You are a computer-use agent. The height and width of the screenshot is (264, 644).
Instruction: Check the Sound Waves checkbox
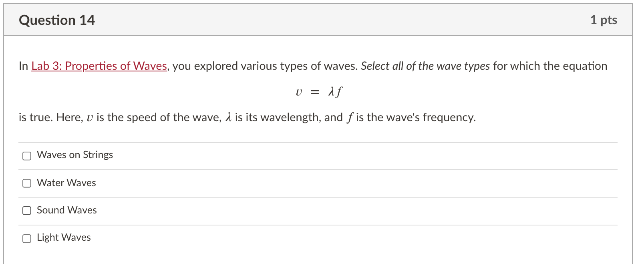[x=26, y=210]
